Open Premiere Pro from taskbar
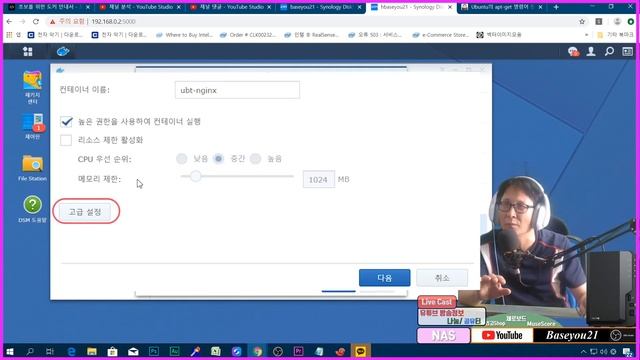The height and width of the screenshot is (360, 640). 298,351
